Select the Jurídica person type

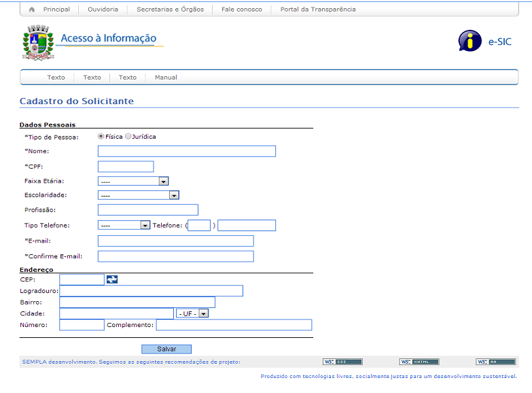(128, 137)
